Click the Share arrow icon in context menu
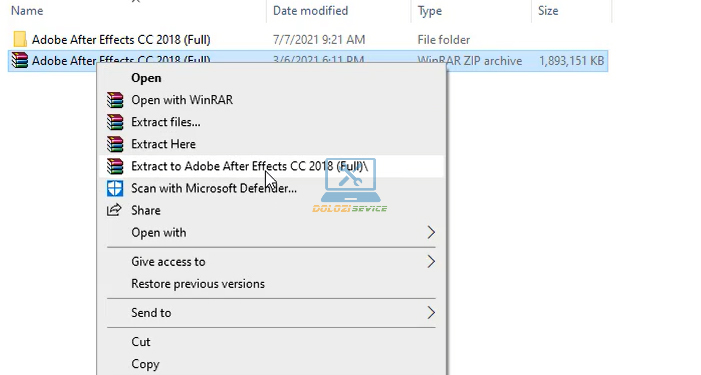Viewport: 701px width, 375px height. 114,210
